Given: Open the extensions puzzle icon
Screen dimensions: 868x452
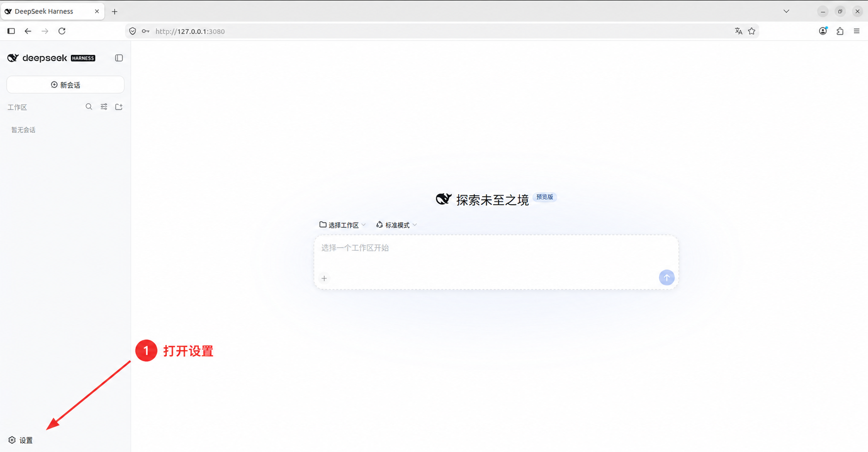Looking at the screenshot, I should [x=840, y=31].
